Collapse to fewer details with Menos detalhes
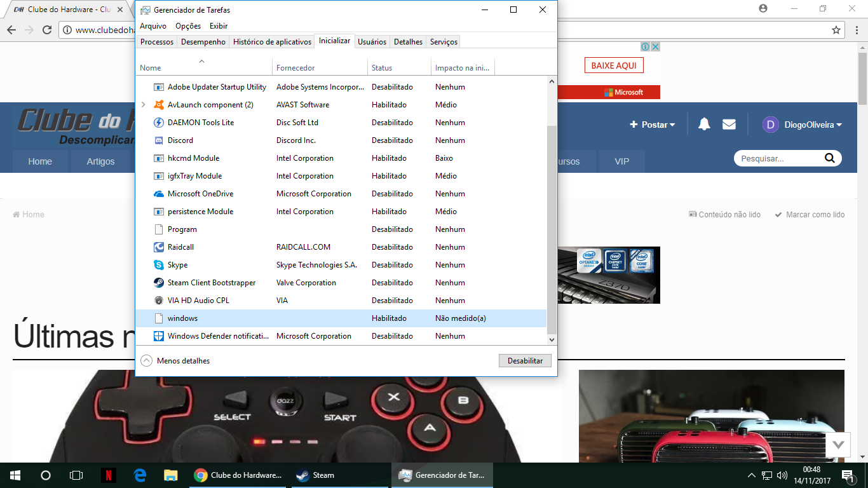Viewport: 868px width, 488px height. point(175,361)
